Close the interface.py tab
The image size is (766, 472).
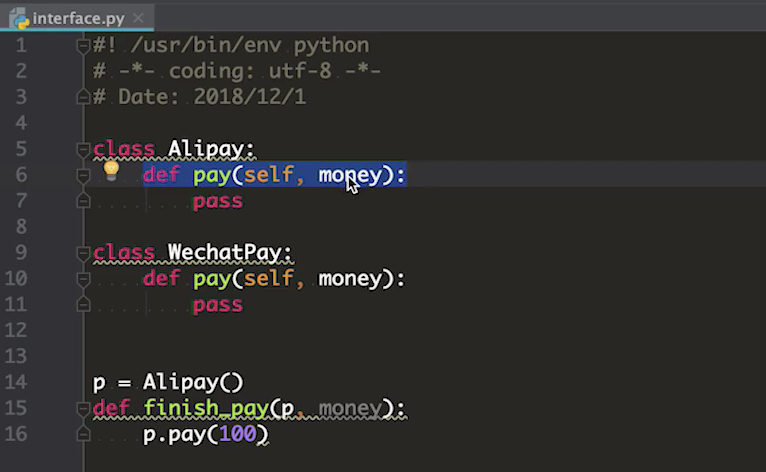138,18
